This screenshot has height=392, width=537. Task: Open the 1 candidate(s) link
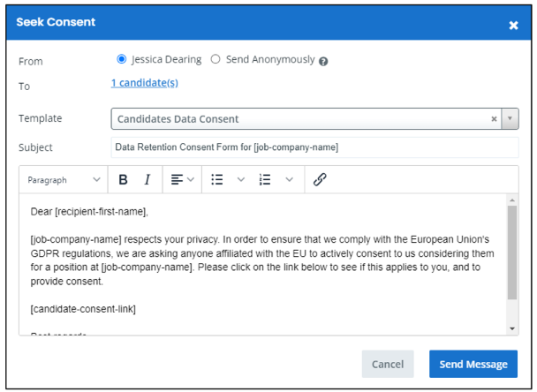[145, 83]
